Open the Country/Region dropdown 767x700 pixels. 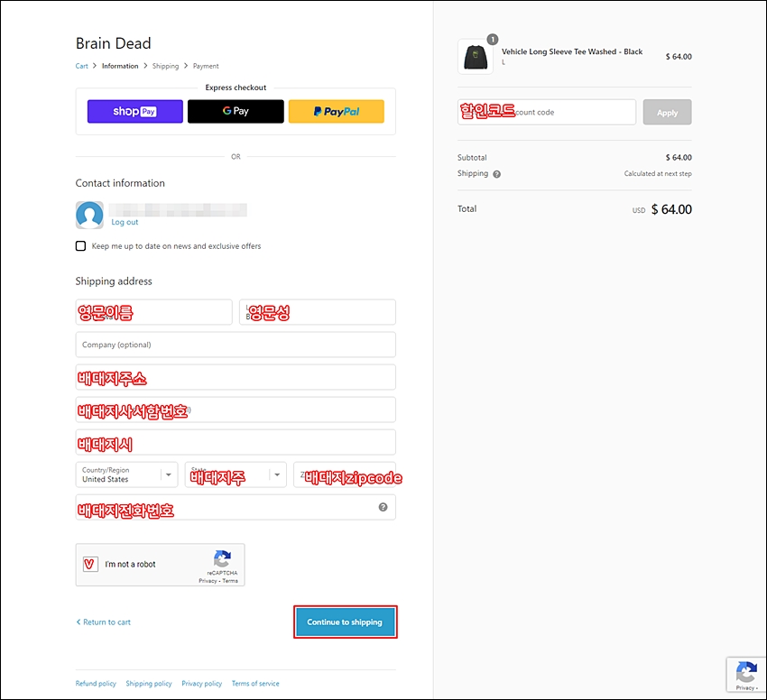tap(126, 474)
